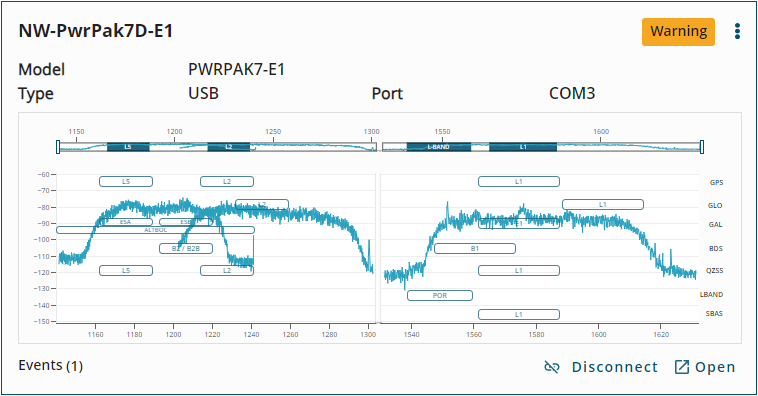Click the orange Warning status badge
This screenshot has width=758, height=396.
pos(678,32)
